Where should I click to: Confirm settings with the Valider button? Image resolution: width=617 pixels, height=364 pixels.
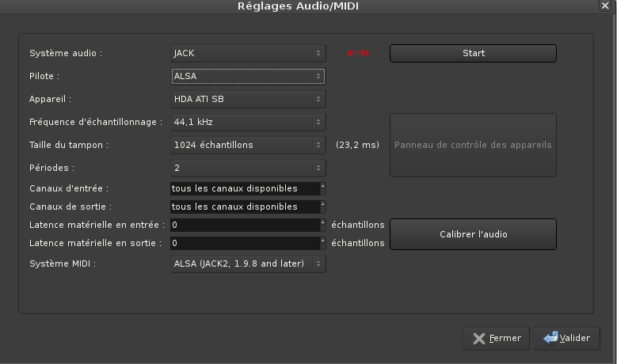pos(566,338)
